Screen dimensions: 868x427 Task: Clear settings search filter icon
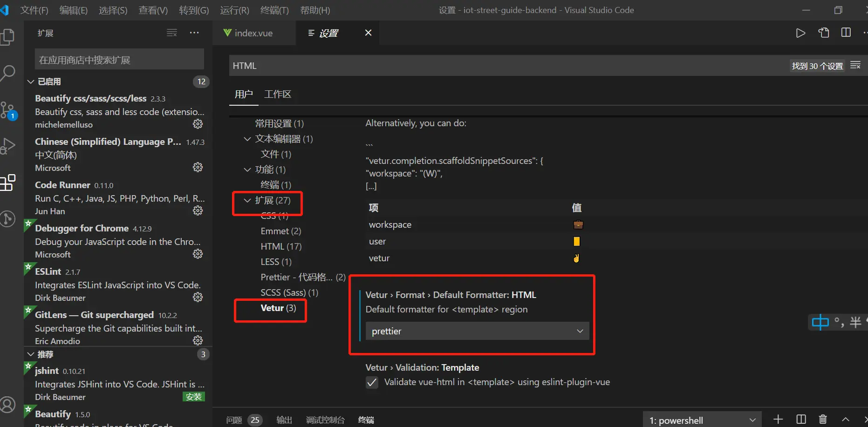pos(855,66)
